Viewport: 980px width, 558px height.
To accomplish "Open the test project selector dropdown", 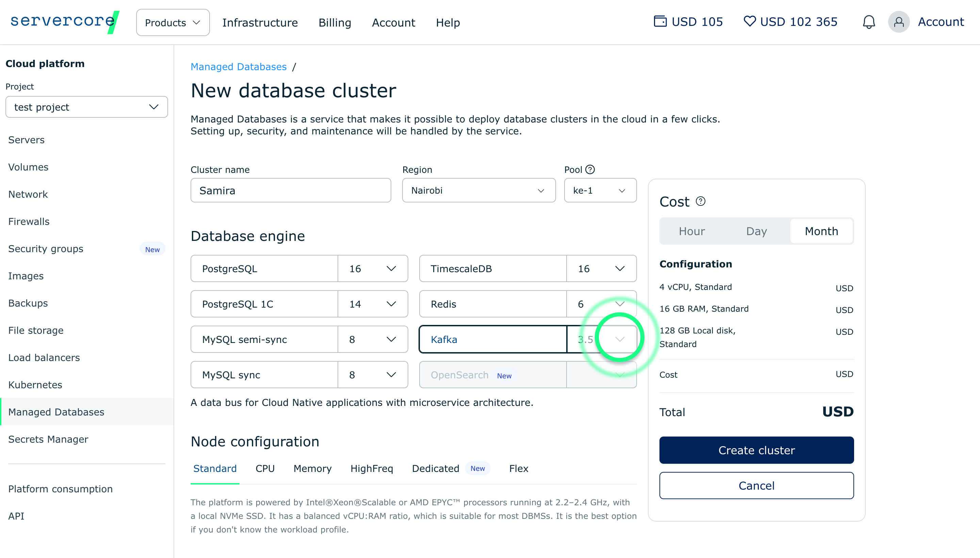I will click(87, 107).
